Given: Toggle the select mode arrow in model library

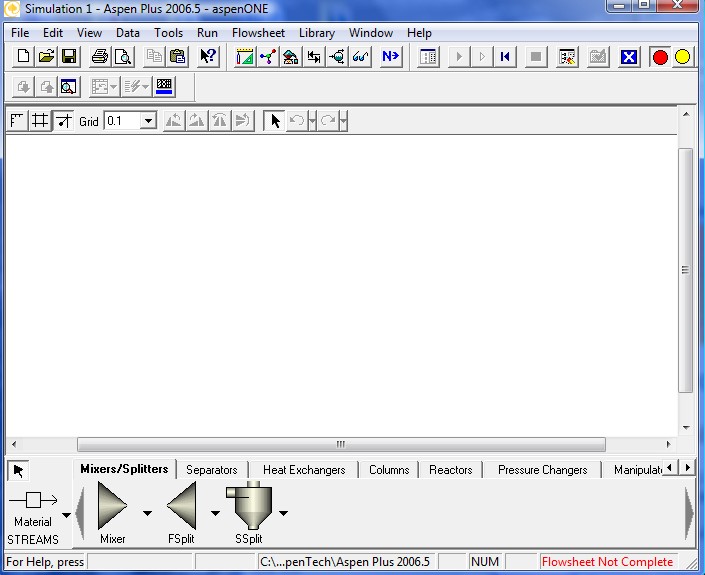Looking at the screenshot, I should (x=19, y=470).
